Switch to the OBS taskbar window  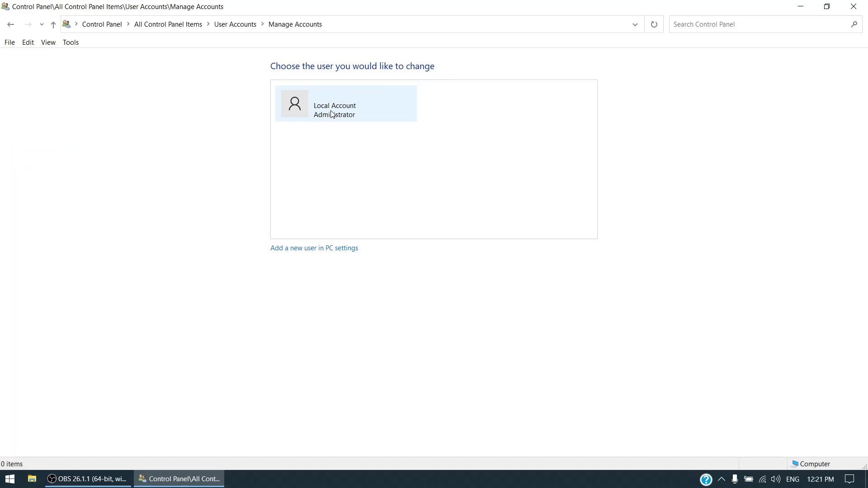pos(88,479)
